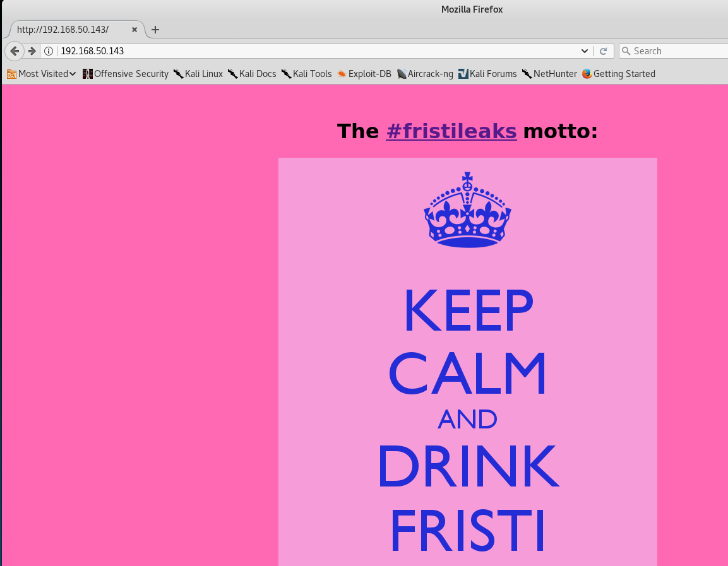This screenshot has height=566, width=728.
Task: Click the word 'motto:' in the heading
Action: [561, 131]
